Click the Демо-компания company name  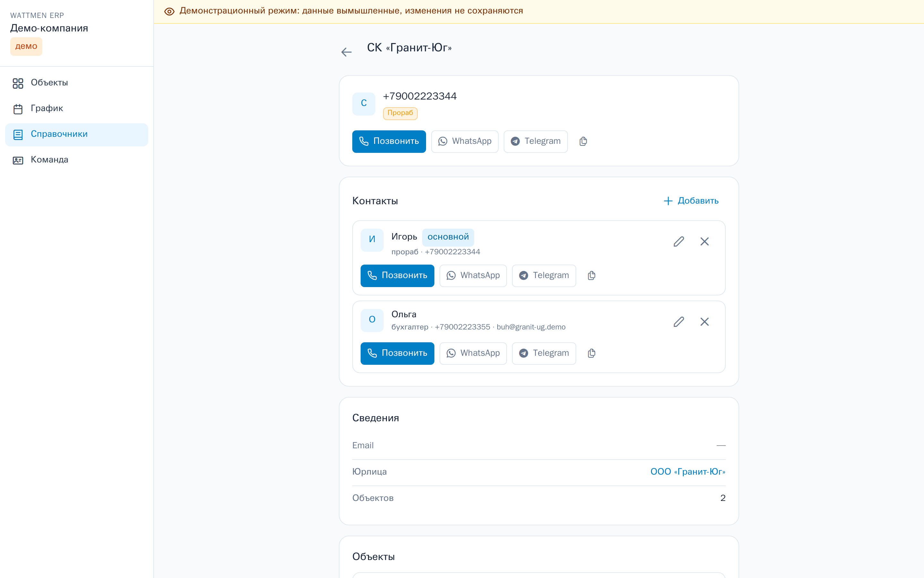(x=49, y=28)
